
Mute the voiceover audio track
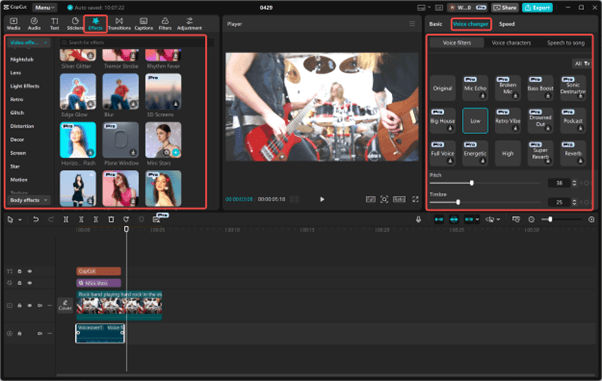pyautogui.click(x=40, y=333)
